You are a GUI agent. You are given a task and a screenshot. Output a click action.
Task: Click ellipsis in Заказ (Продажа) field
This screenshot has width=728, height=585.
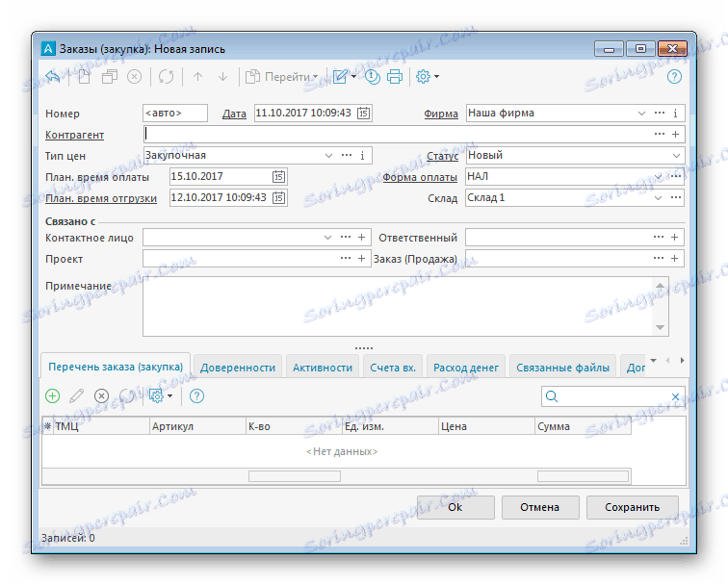[x=659, y=259]
